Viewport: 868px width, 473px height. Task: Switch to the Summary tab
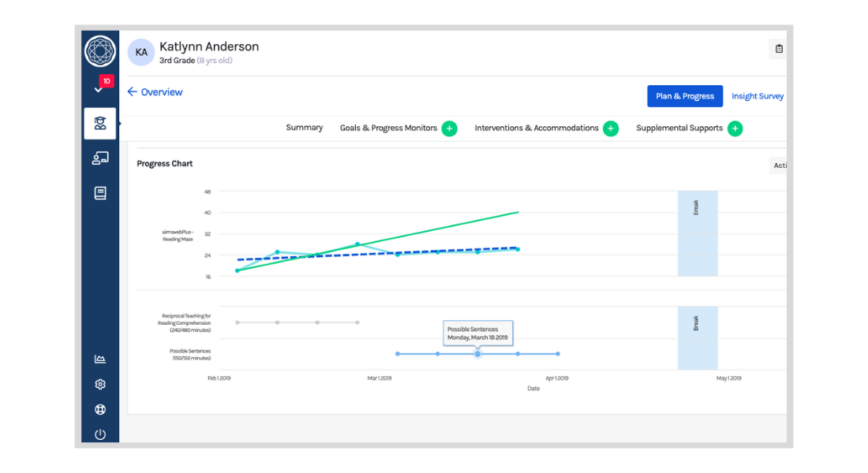pyautogui.click(x=304, y=128)
